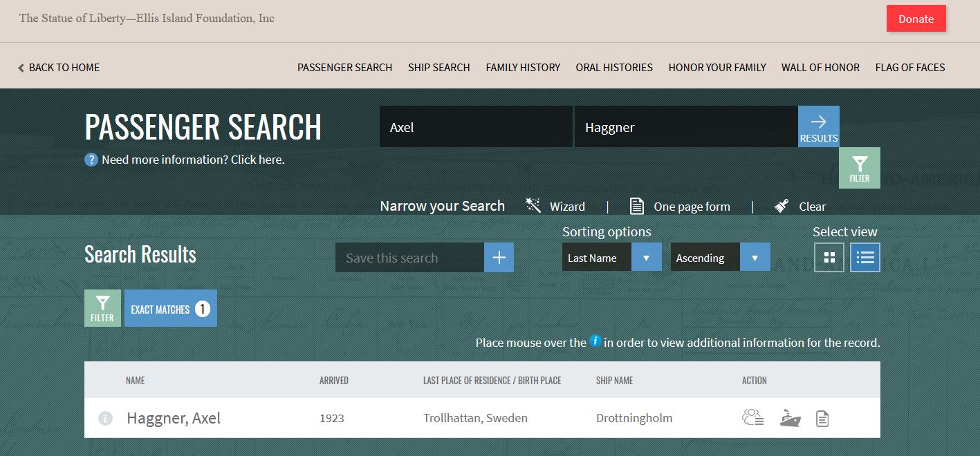Go back via Back to Home link
Screen dimensions: 980x456
[x=59, y=67]
